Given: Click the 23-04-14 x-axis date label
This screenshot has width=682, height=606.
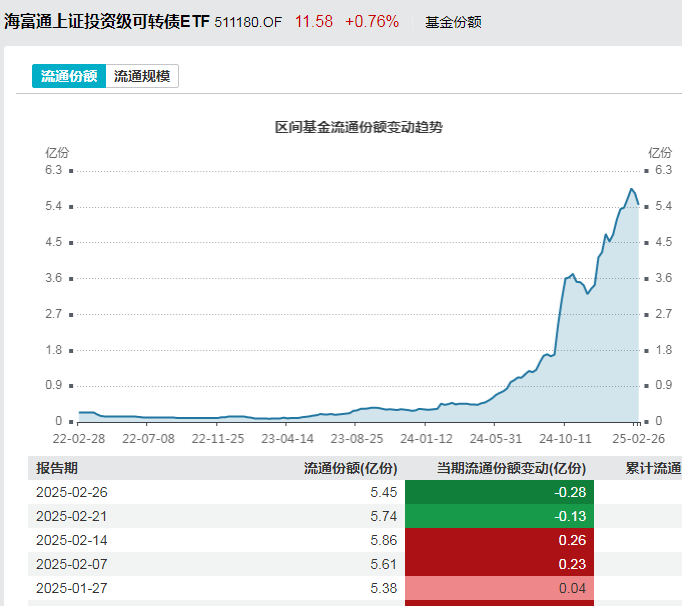Looking at the screenshot, I should coord(287,439).
